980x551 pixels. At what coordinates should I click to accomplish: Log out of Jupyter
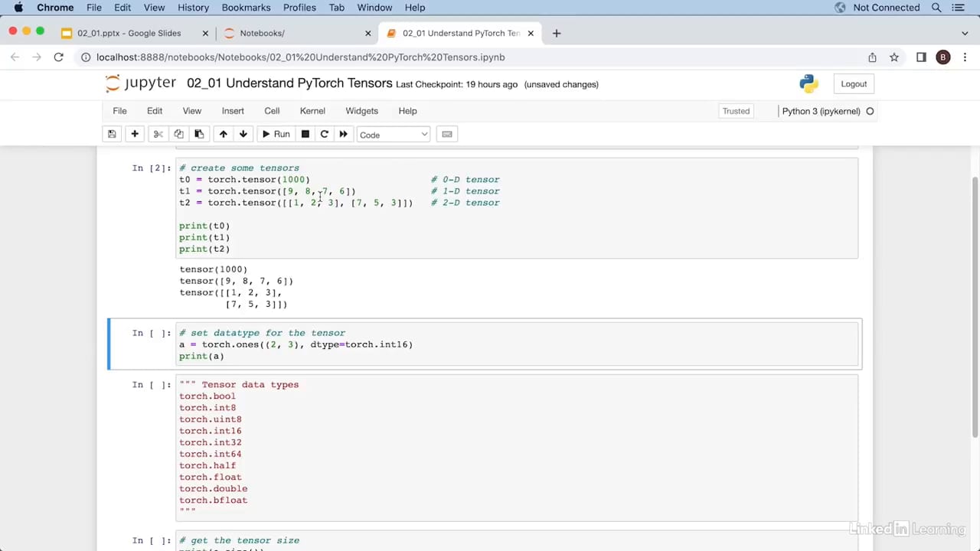[854, 84]
